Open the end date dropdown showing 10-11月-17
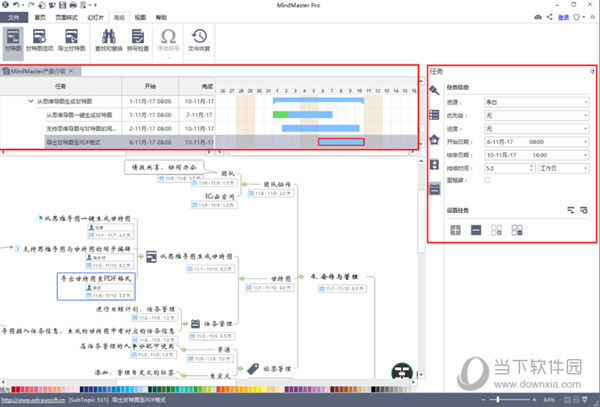The image size is (600, 407). pos(536,155)
